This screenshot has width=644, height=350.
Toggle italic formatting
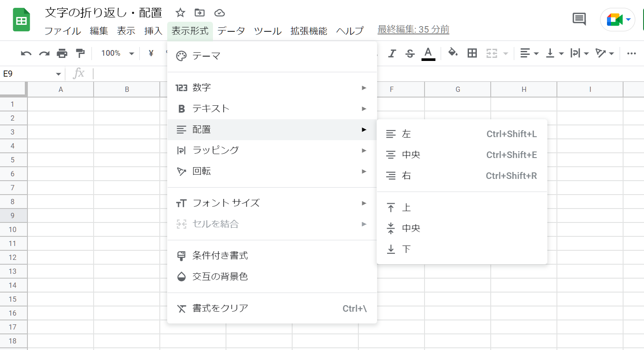391,53
